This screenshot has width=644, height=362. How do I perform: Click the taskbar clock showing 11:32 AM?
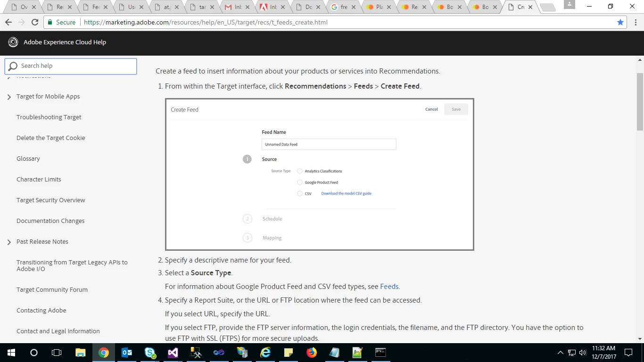coord(603,353)
